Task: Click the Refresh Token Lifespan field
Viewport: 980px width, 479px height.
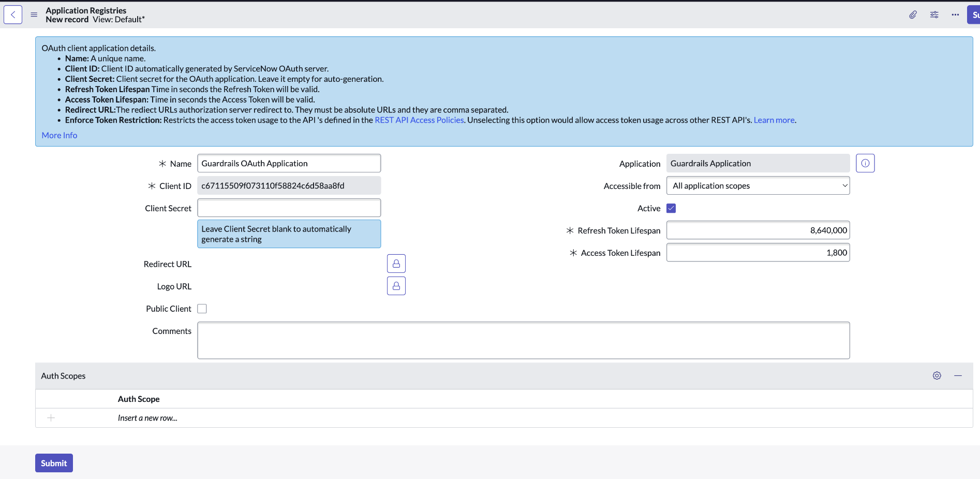Action: pos(758,230)
